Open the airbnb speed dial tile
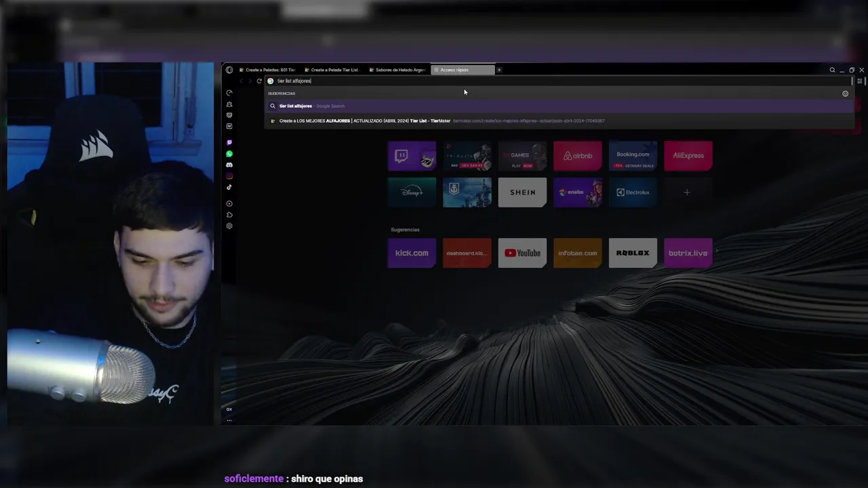868x488 pixels. [x=578, y=155]
